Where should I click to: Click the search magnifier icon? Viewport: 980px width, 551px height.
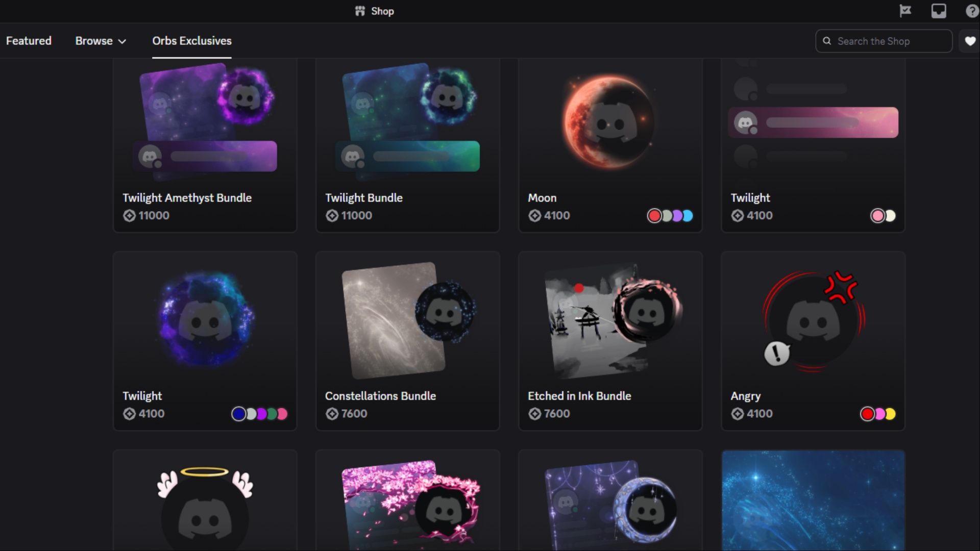tap(827, 41)
